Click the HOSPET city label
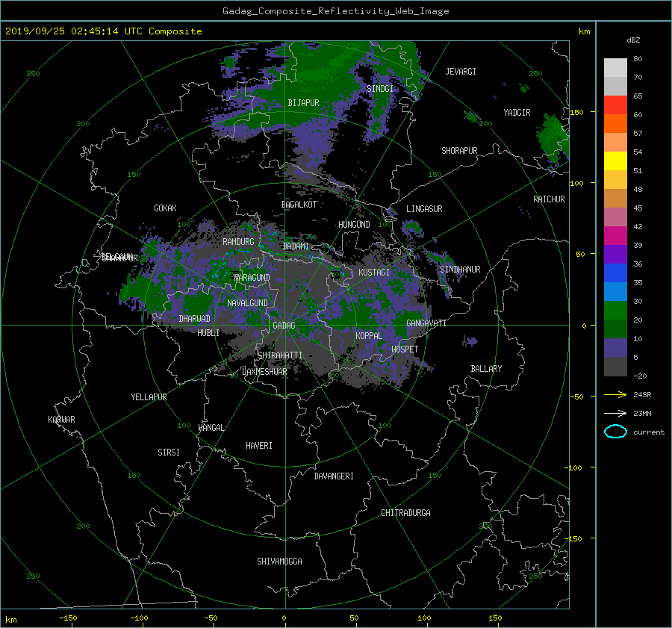This screenshot has width=672, height=628. 405,349
